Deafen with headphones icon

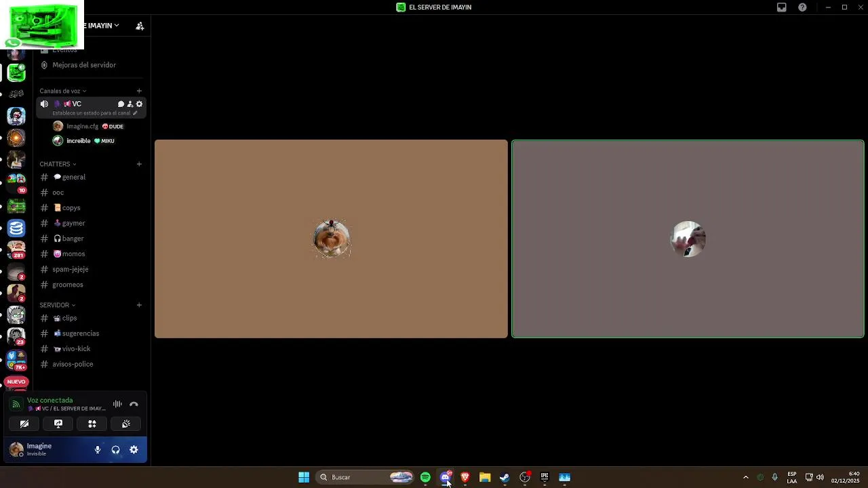(x=115, y=449)
